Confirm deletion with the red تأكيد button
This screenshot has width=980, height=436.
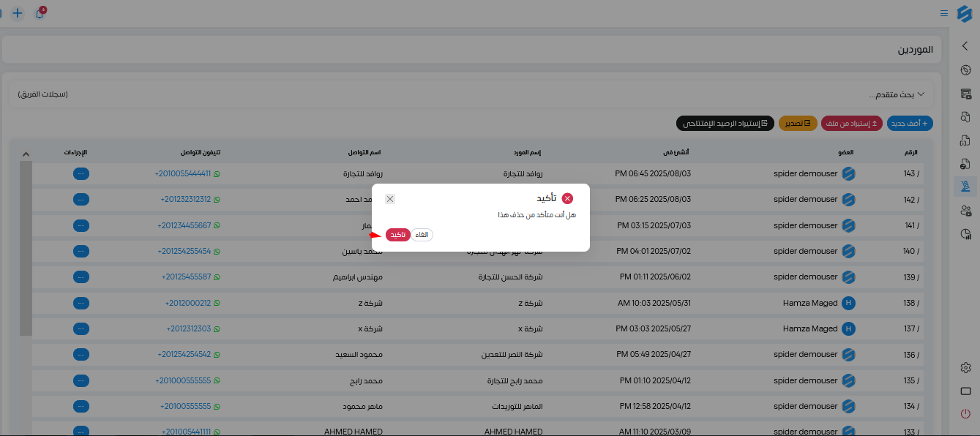pos(397,235)
